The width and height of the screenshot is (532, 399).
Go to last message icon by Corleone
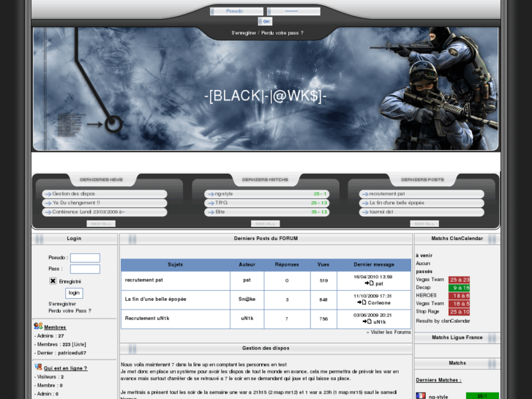[361, 302]
